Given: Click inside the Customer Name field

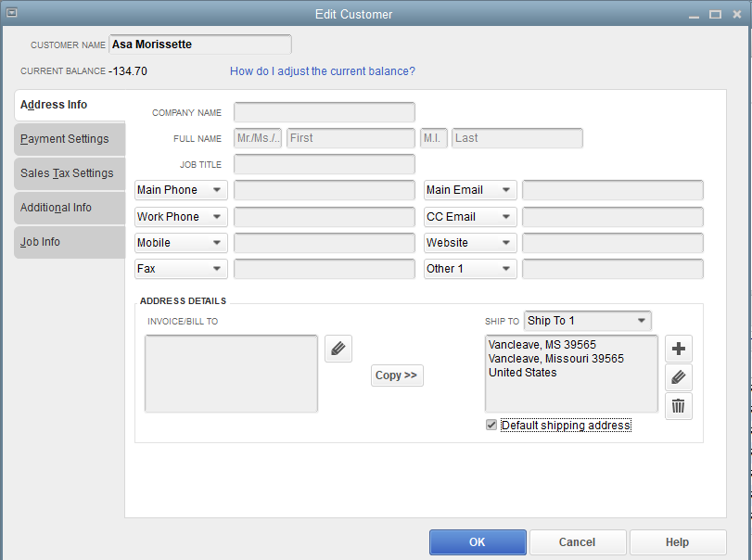Looking at the screenshot, I should pos(199,44).
